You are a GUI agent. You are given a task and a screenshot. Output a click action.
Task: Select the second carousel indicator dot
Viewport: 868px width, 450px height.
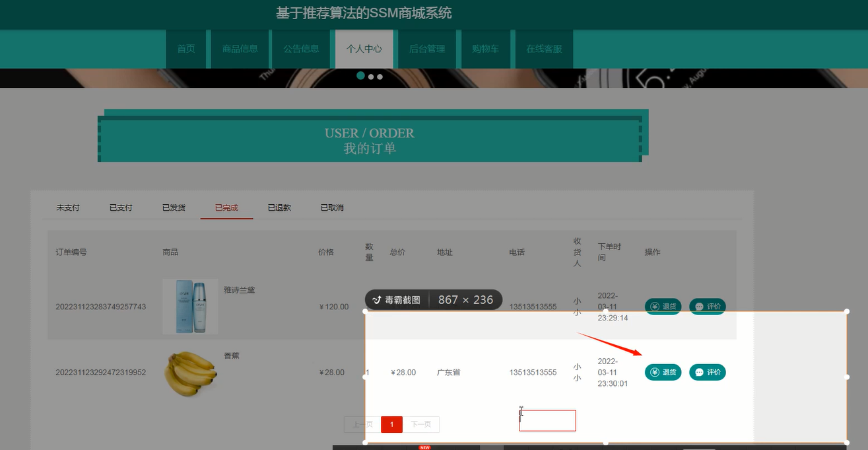371,77
